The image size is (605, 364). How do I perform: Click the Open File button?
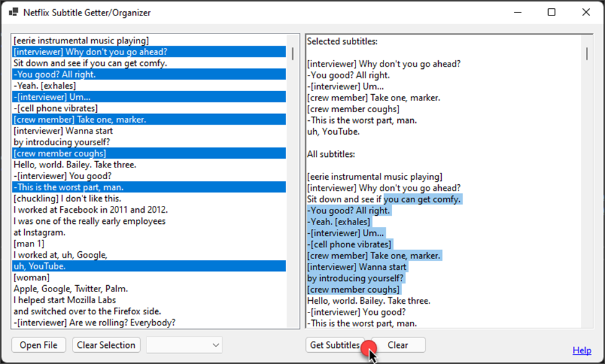point(38,345)
